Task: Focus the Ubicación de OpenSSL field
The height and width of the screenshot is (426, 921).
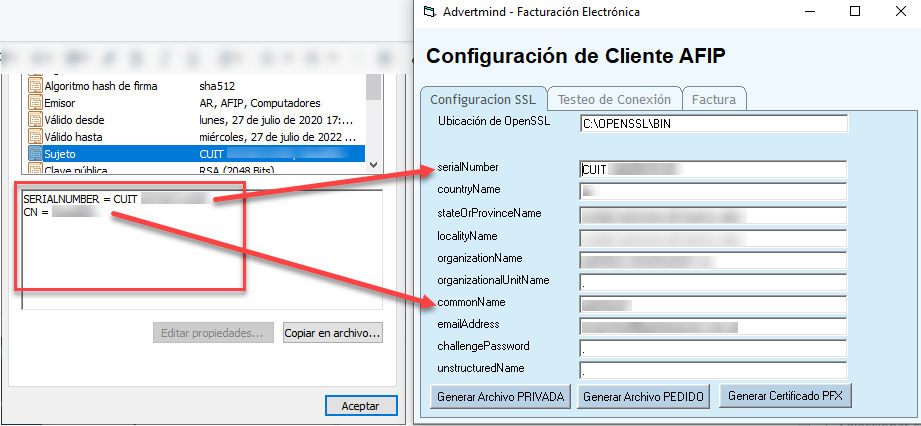Action: pos(714,124)
